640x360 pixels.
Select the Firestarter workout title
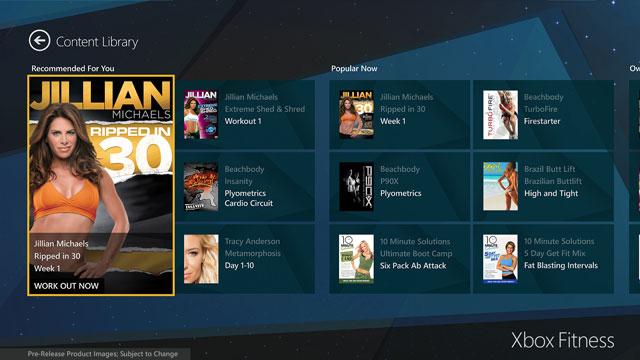(542, 121)
